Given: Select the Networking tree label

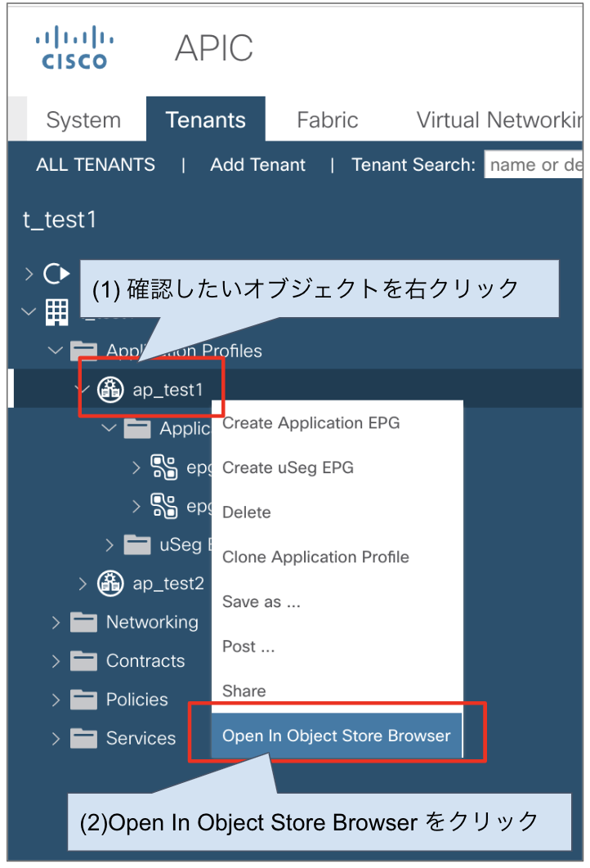Looking at the screenshot, I should tap(152, 622).
